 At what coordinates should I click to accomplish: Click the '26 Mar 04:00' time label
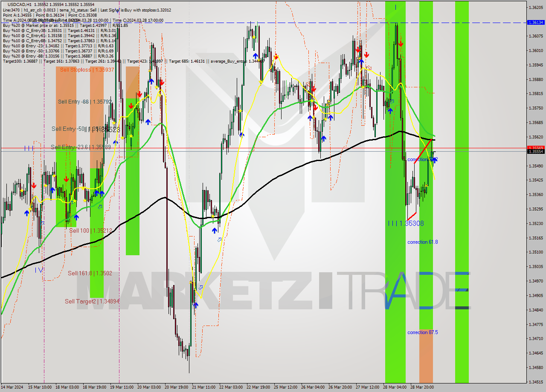pos(313,387)
